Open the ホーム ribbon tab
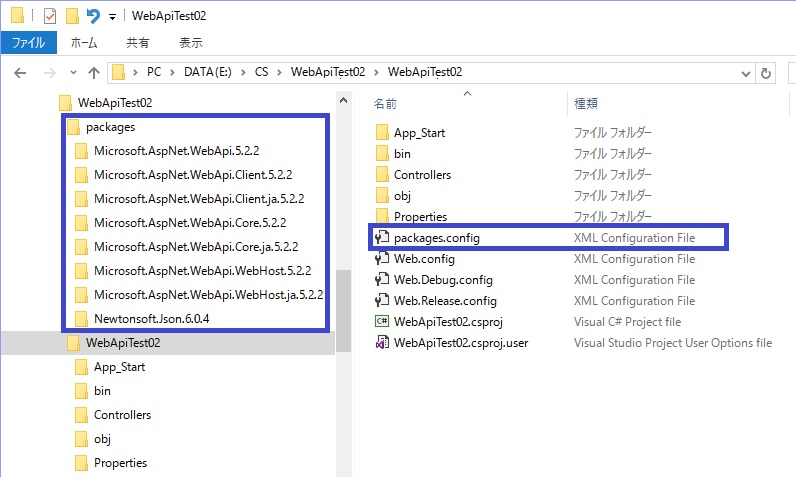 84,43
